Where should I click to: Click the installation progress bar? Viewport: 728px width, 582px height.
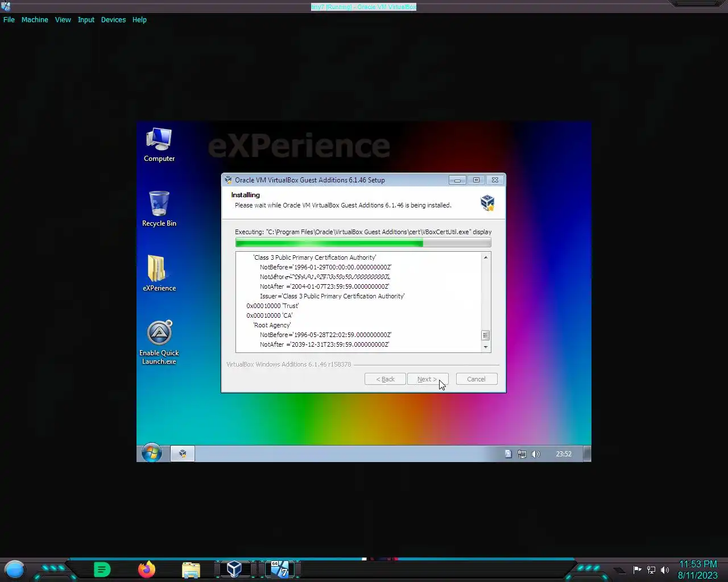(363, 243)
